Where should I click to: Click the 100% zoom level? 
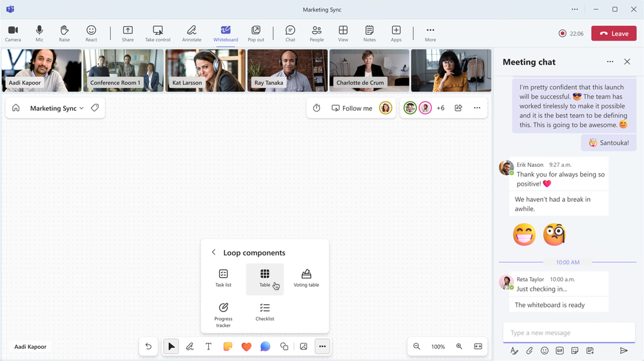(438, 347)
